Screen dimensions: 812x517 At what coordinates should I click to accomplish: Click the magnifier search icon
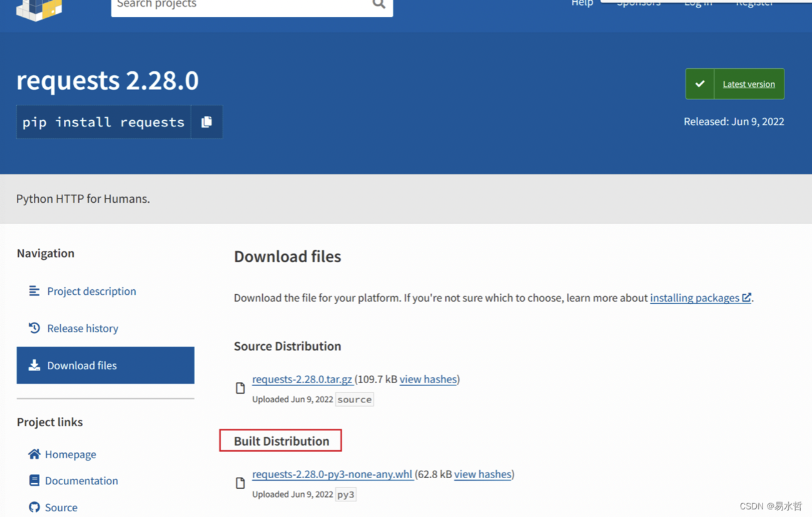coord(378,4)
